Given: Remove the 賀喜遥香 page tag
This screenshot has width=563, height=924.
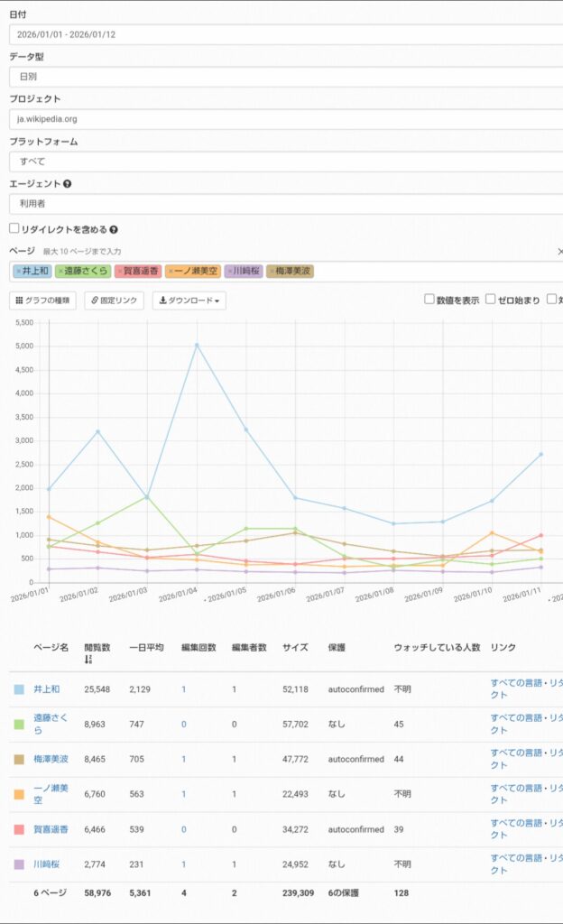Looking at the screenshot, I should pos(119,271).
